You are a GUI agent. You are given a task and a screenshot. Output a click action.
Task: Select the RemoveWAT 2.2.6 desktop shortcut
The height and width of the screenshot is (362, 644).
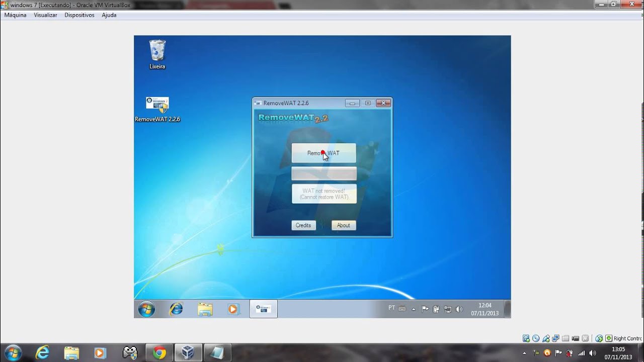click(x=157, y=110)
